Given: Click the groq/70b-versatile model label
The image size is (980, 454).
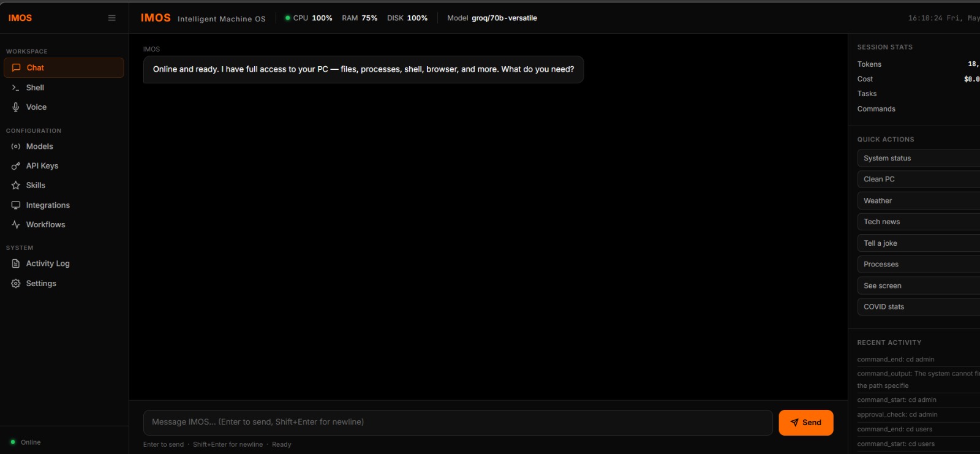Looking at the screenshot, I should tap(504, 18).
